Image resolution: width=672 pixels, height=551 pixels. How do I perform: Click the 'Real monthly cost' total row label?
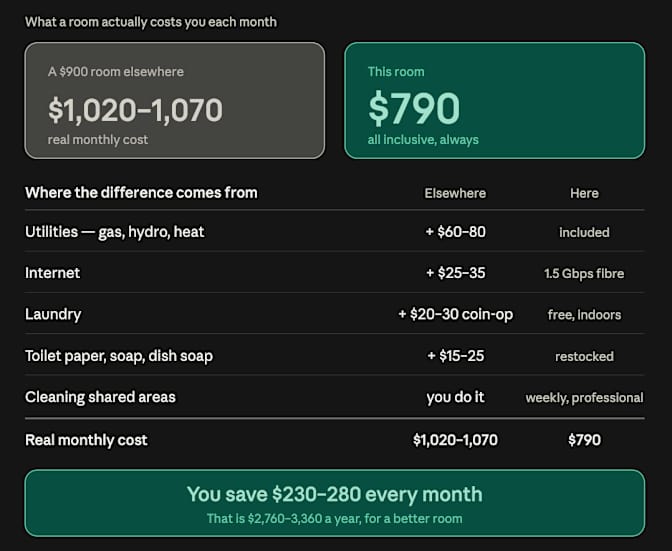(86, 440)
